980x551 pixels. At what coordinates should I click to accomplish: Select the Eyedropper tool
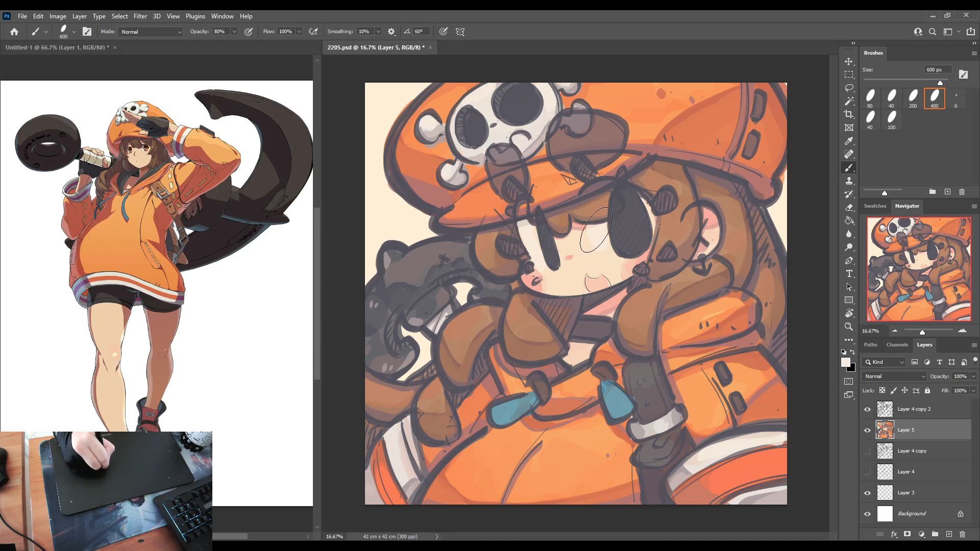(x=849, y=141)
